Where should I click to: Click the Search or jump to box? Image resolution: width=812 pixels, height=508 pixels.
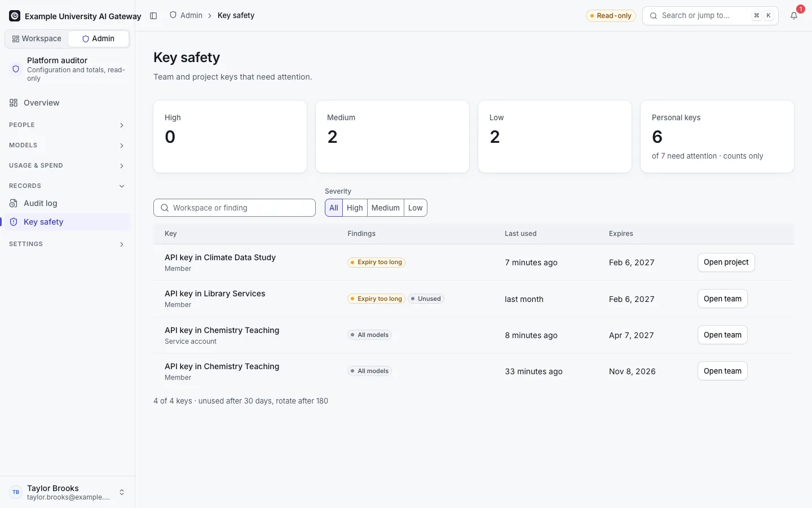click(710, 16)
